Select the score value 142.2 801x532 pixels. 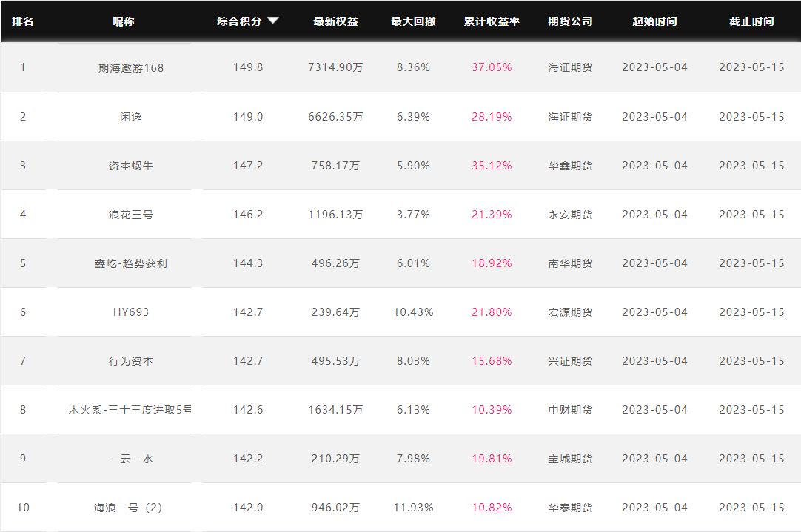coord(248,459)
